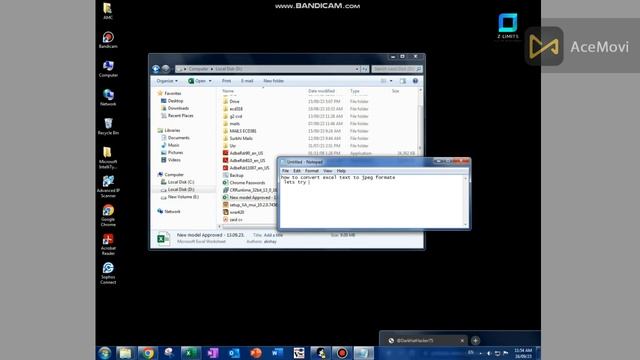
Task: Open the Windows Start menu
Action: 104,353
